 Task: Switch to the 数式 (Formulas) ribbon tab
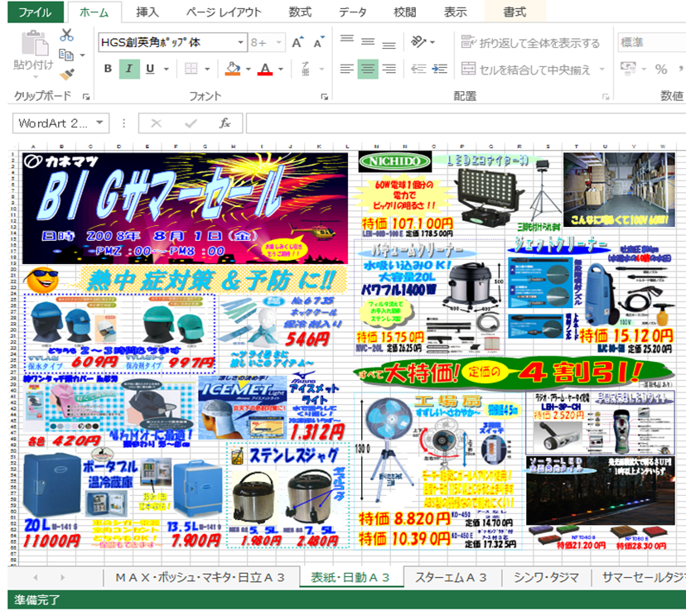300,12
